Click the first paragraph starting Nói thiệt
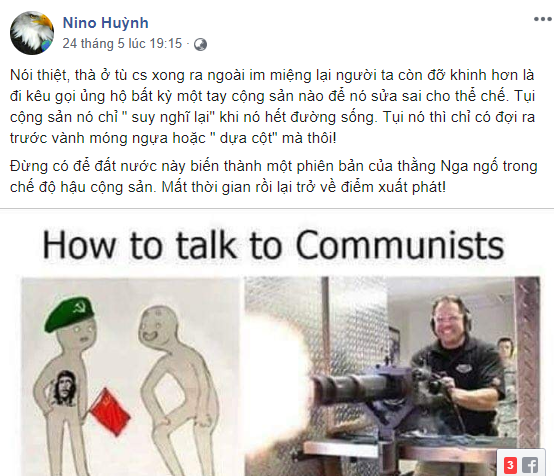The image size is (554, 476). 272,106
